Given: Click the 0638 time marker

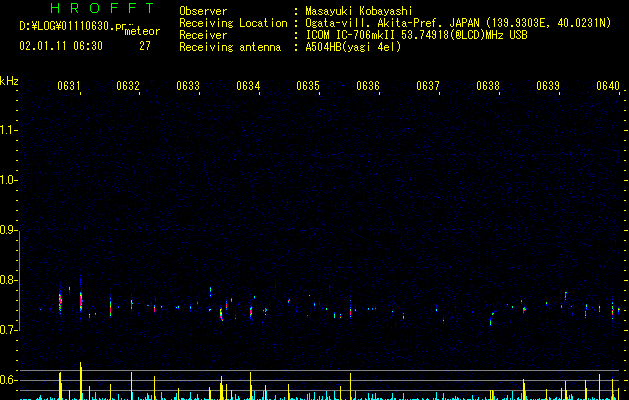Looking at the screenshot, I should 488,86.
